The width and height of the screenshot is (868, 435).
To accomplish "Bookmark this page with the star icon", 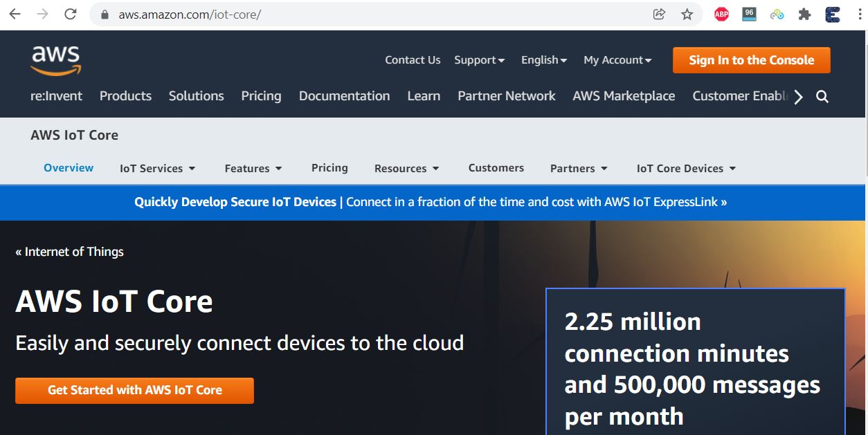I will [687, 14].
